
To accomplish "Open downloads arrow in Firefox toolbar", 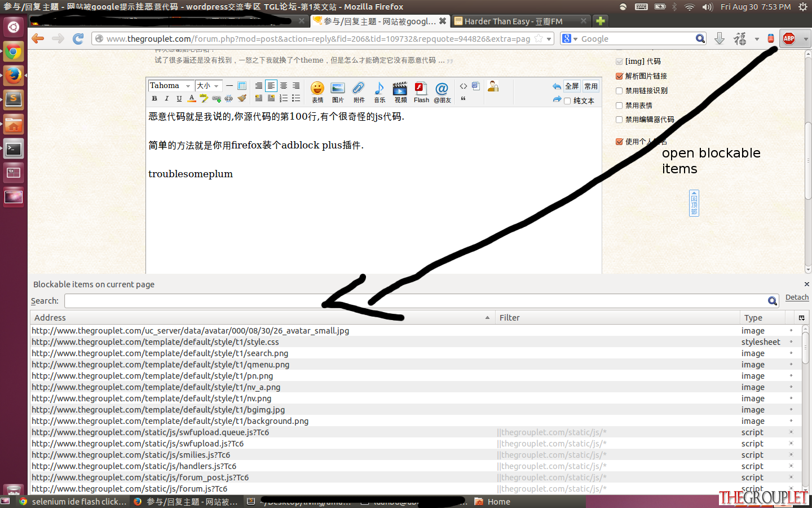I will [720, 38].
